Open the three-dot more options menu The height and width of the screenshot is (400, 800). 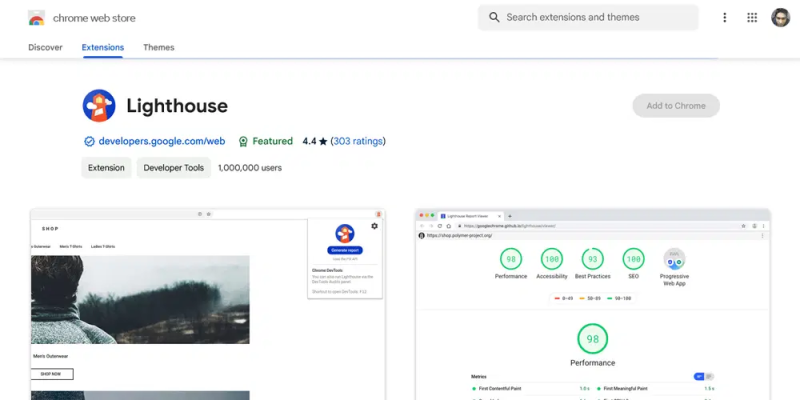pos(724,18)
